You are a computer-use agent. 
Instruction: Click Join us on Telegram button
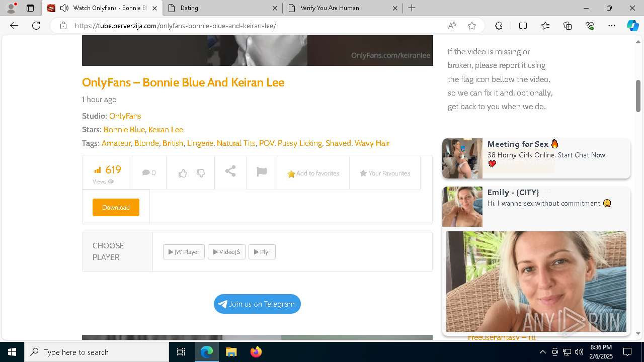pyautogui.click(x=257, y=304)
